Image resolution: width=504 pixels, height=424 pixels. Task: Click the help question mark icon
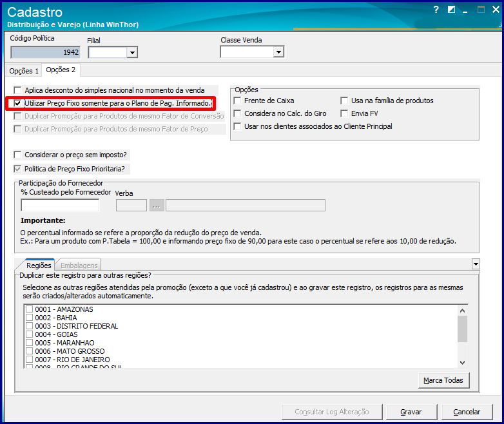click(x=436, y=10)
